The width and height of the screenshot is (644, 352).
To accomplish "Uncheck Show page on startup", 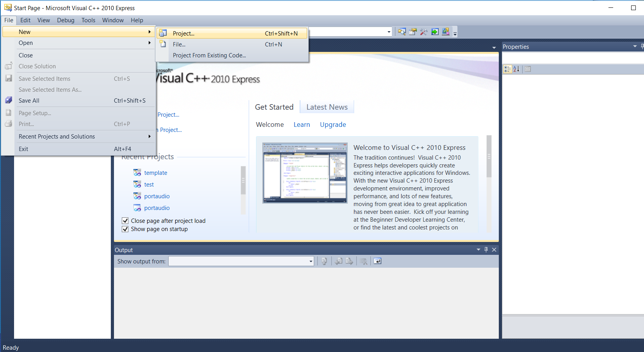I will click(125, 229).
